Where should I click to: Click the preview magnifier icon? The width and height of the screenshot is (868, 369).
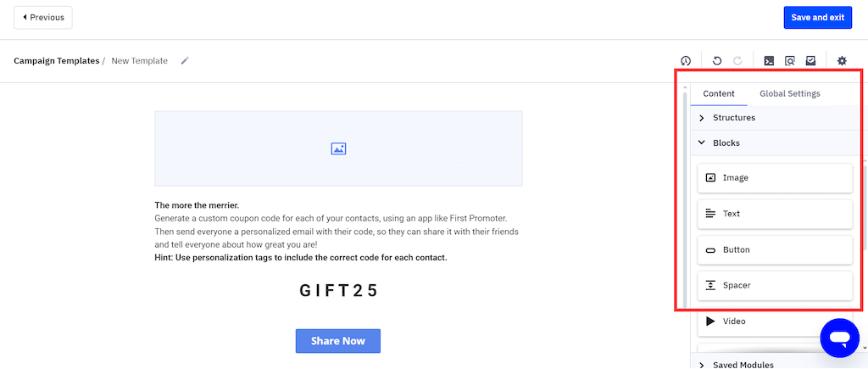click(x=790, y=61)
